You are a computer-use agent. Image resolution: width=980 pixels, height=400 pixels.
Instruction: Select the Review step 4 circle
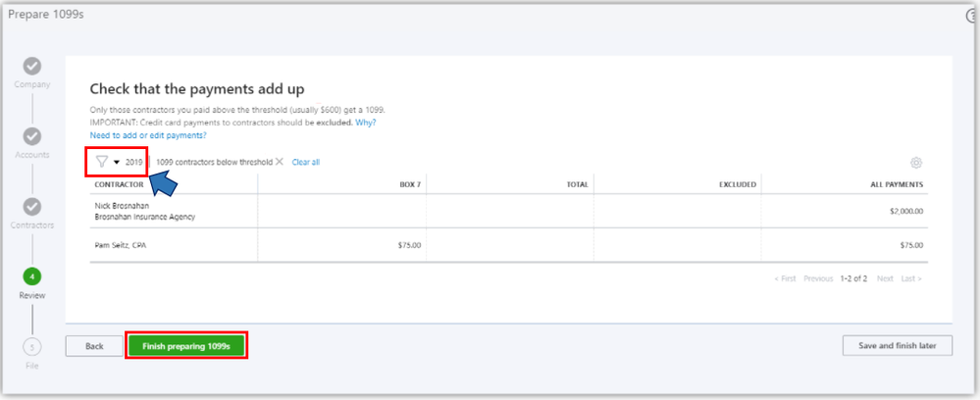click(x=31, y=276)
